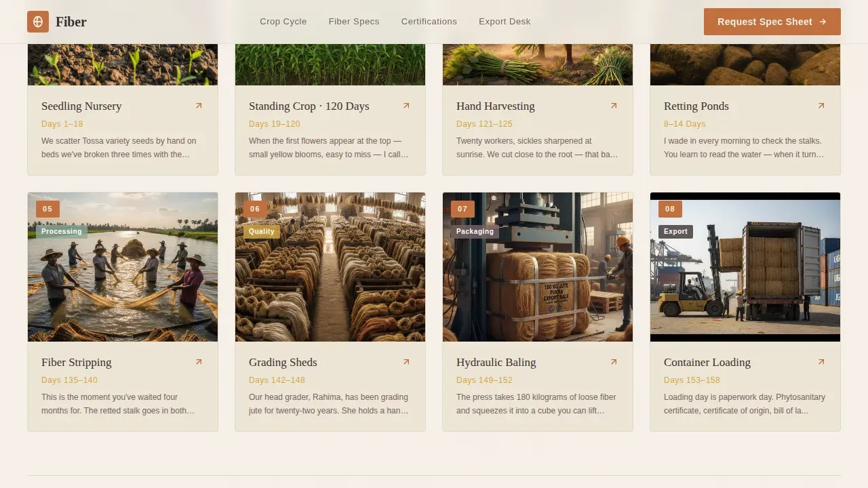Screen dimensions: 868x488
Task: Click the 'Days 149–152' label
Action: [484, 380]
